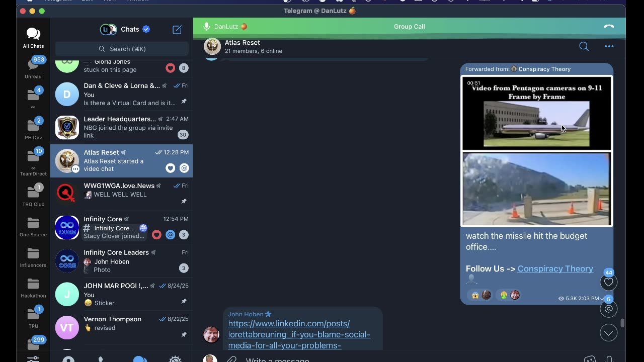
Task: Open the TRQ Club folder
Action: 33,196
